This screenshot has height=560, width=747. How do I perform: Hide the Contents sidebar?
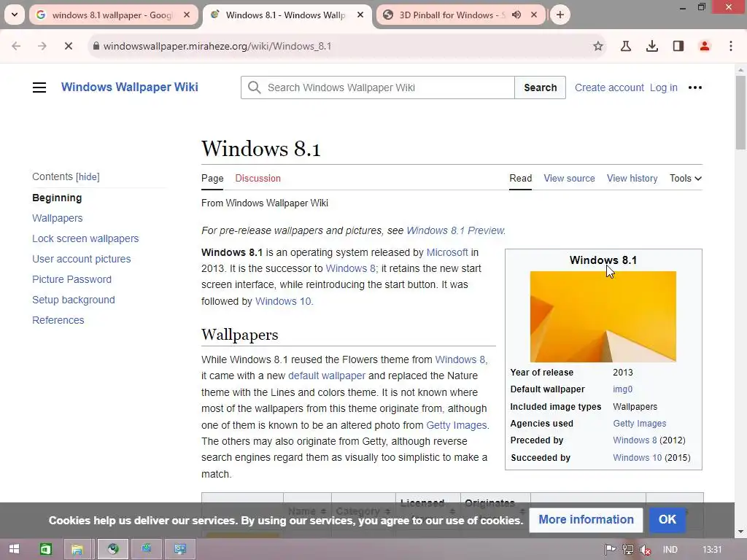[x=88, y=176]
